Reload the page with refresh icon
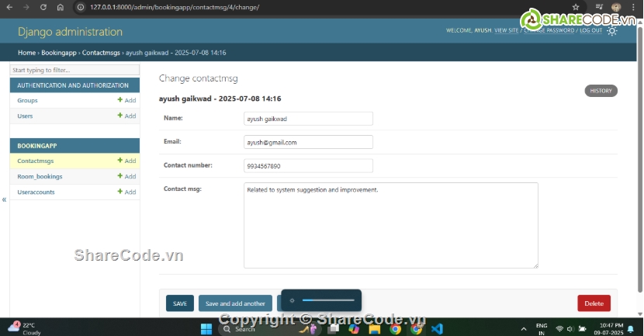 tap(43, 8)
